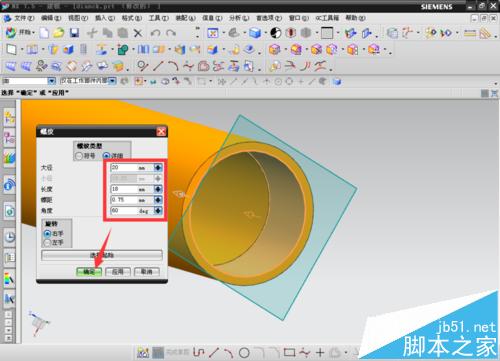
Task: Click the green shape with plus icon
Action: click(x=123, y=50)
